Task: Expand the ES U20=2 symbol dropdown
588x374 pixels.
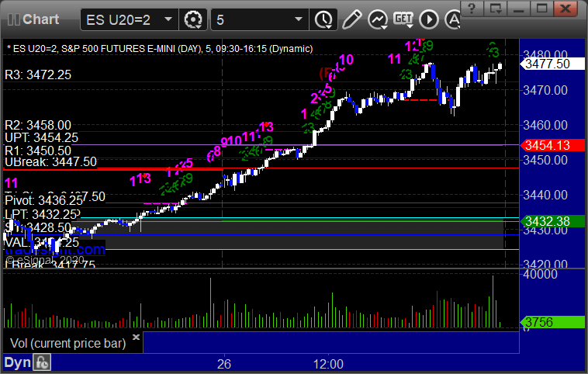Action: click(x=168, y=19)
